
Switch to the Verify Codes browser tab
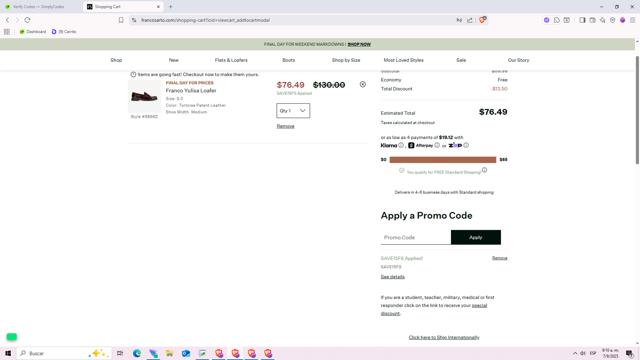coord(39,7)
